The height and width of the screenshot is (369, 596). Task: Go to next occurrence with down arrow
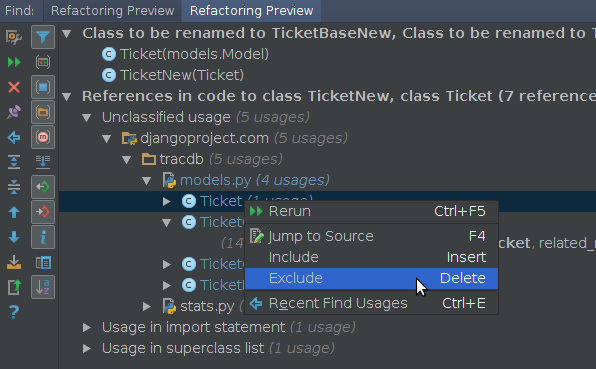tap(14, 237)
